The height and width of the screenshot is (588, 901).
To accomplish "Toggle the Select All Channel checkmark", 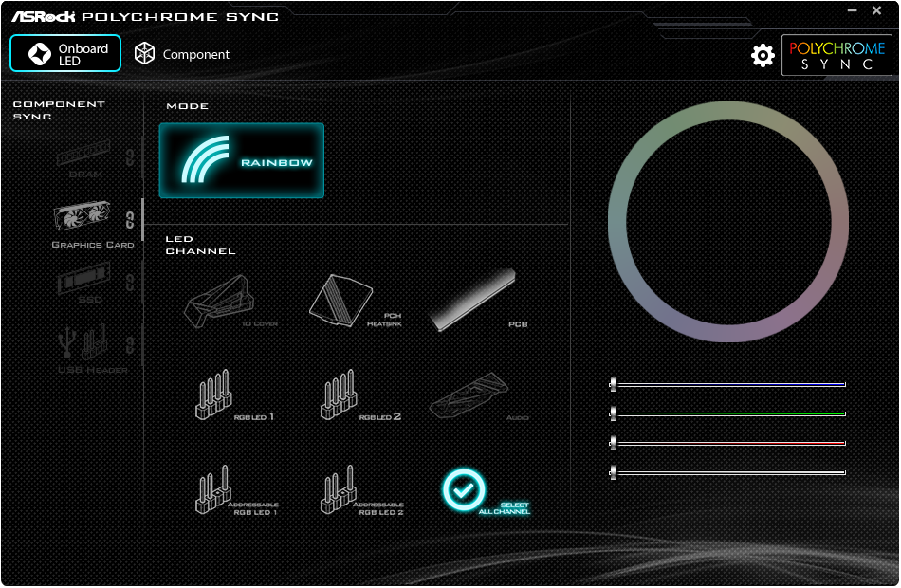I will click(463, 489).
